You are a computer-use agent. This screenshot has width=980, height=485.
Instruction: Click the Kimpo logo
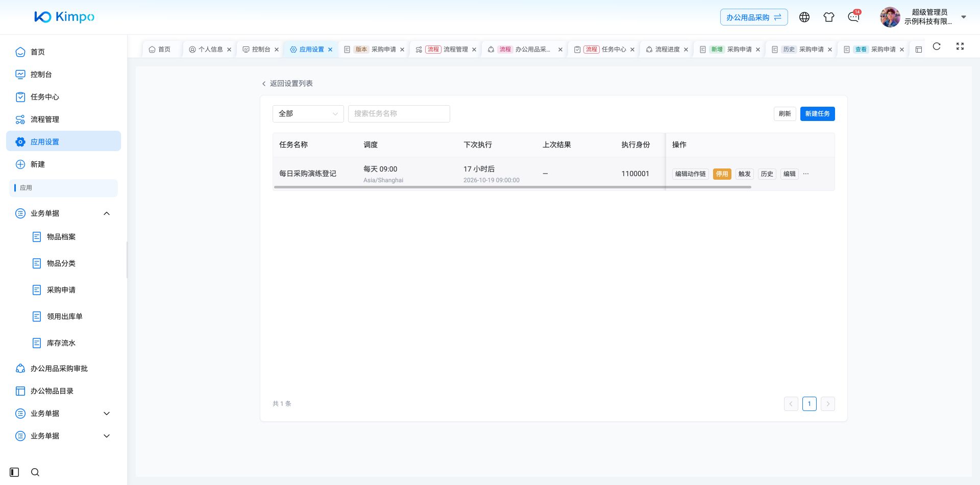pyautogui.click(x=64, y=17)
